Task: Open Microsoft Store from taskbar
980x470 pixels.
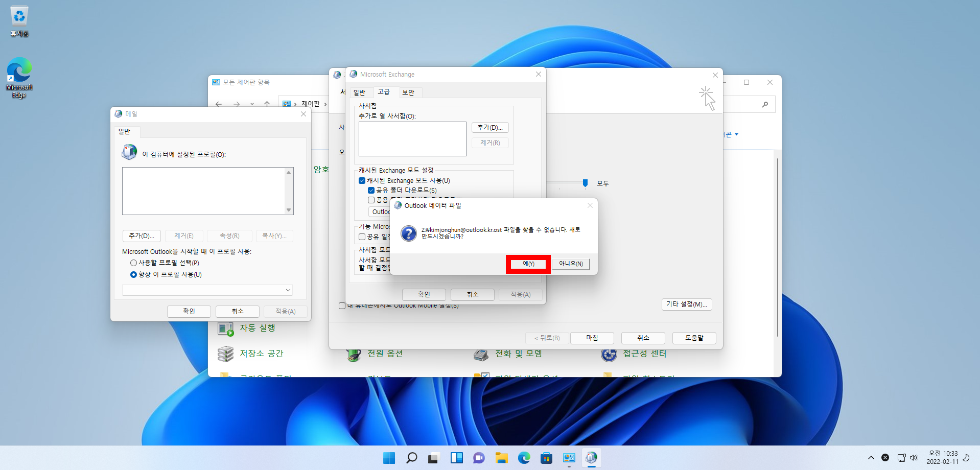Action: 546,458
